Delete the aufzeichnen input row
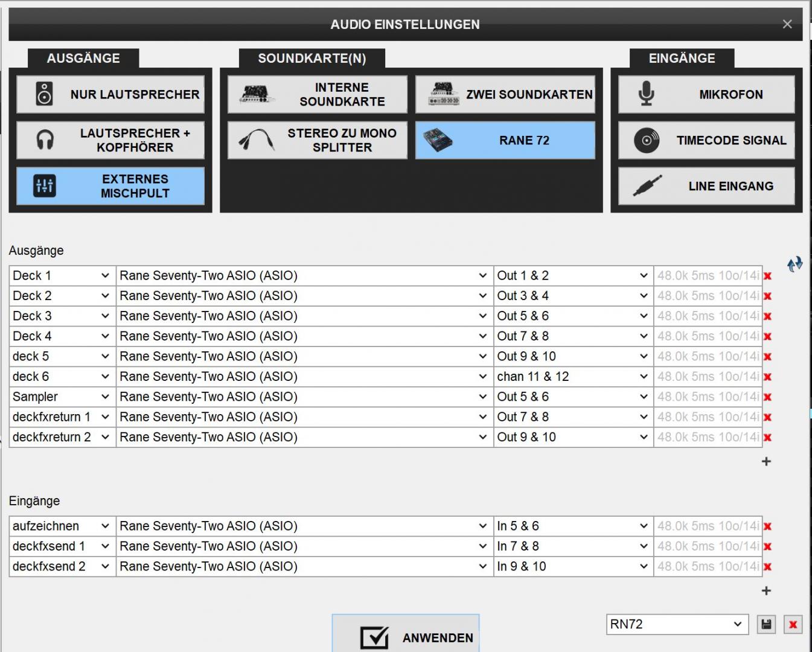The width and height of the screenshot is (812, 652). [x=768, y=526]
